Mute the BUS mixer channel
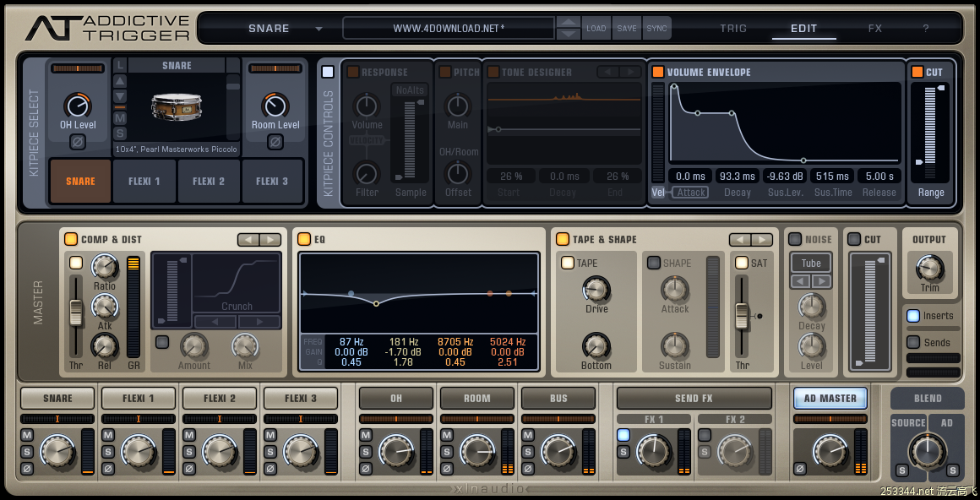The width and height of the screenshot is (980, 500). [528, 435]
